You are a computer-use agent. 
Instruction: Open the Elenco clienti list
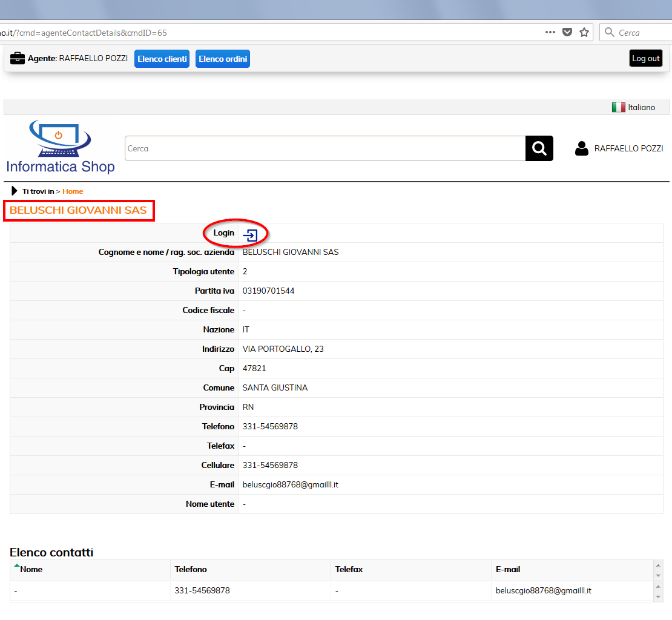point(162,59)
